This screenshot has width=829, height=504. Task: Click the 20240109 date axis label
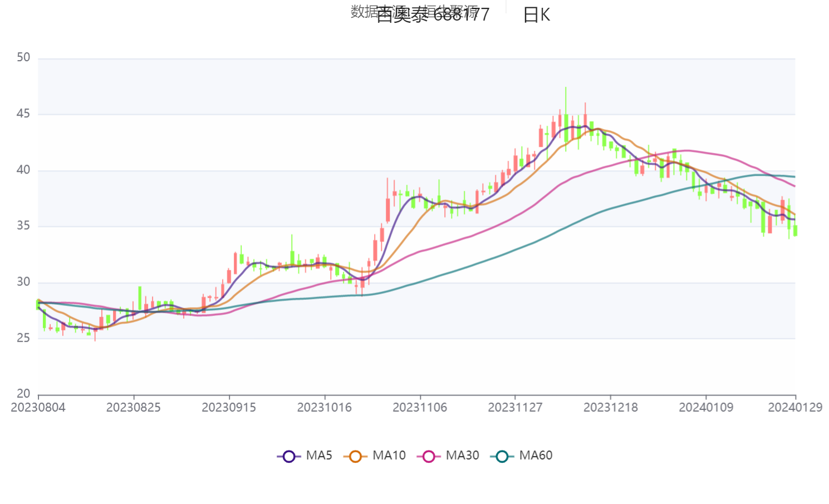(706, 408)
